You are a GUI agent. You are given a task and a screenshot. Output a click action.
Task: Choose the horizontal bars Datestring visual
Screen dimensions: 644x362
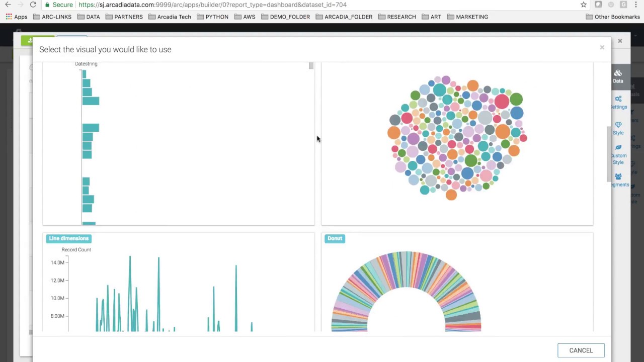(179, 144)
